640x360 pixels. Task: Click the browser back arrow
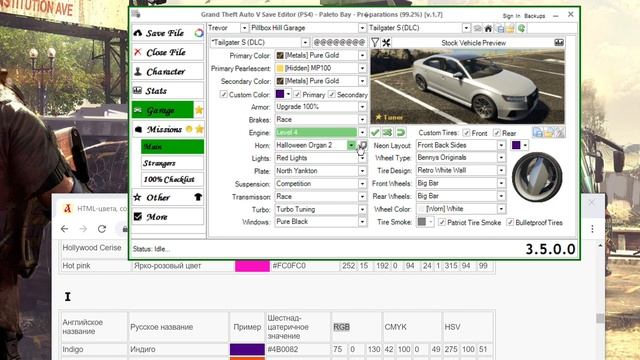tap(64, 229)
